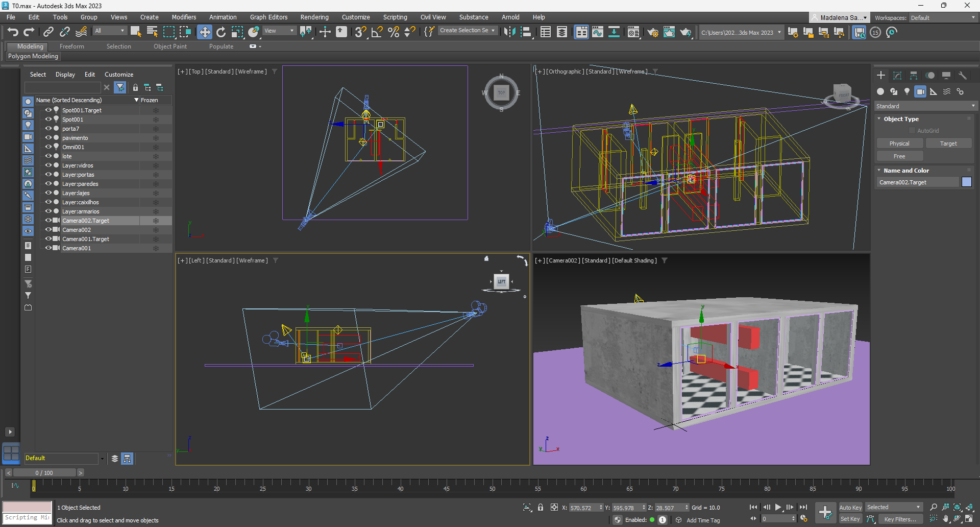The image size is (980, 527).
Task: Enable the Auto Key button
Action: point(850,507)
